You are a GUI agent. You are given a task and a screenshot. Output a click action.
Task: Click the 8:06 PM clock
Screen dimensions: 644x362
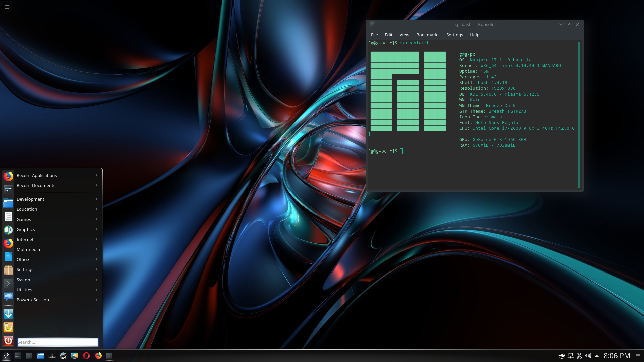[617, 356]
